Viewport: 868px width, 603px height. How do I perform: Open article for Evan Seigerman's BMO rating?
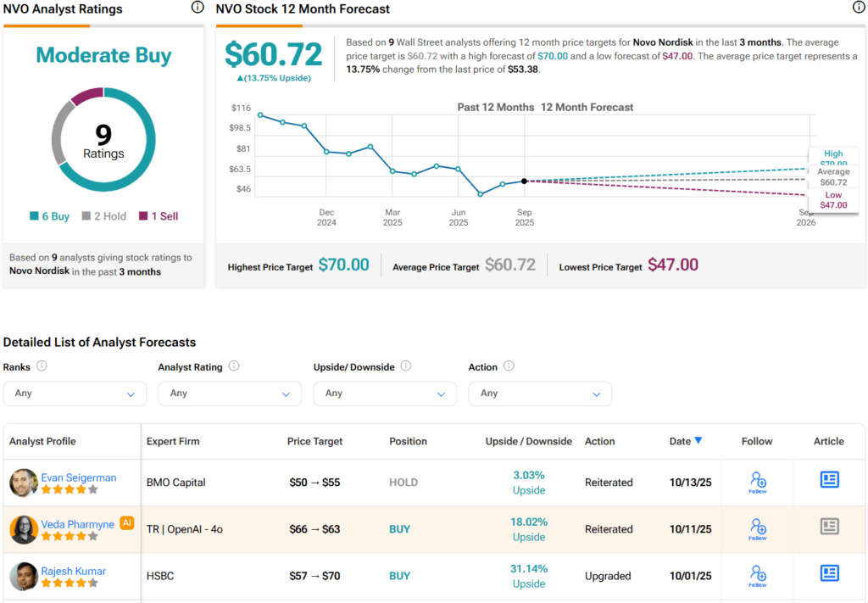[829, 480]
